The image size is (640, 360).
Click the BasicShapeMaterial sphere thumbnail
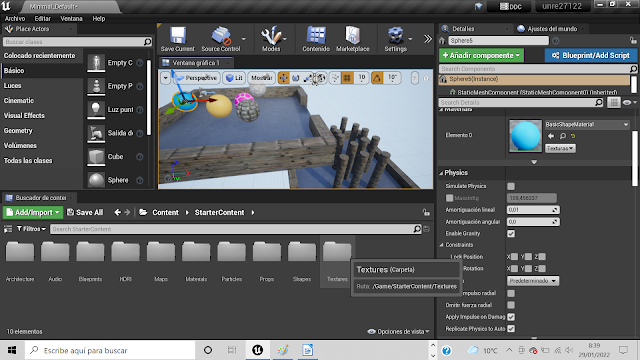point(525,136)
